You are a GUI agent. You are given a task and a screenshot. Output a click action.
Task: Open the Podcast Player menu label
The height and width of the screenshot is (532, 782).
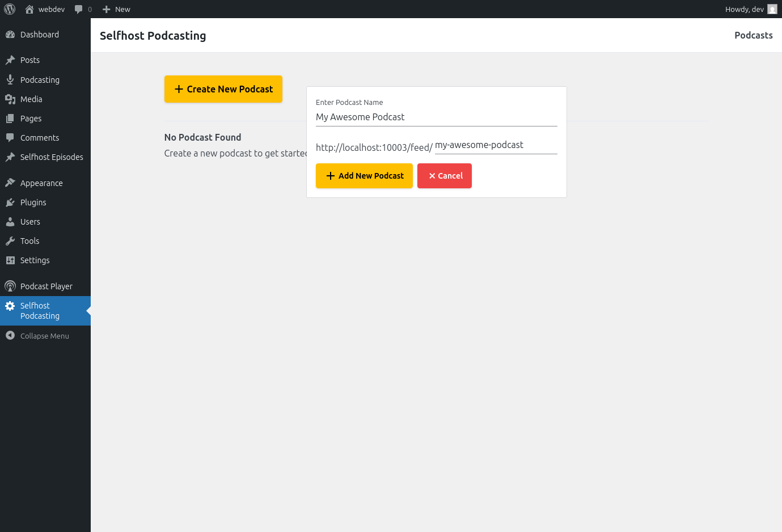(47, 286)
